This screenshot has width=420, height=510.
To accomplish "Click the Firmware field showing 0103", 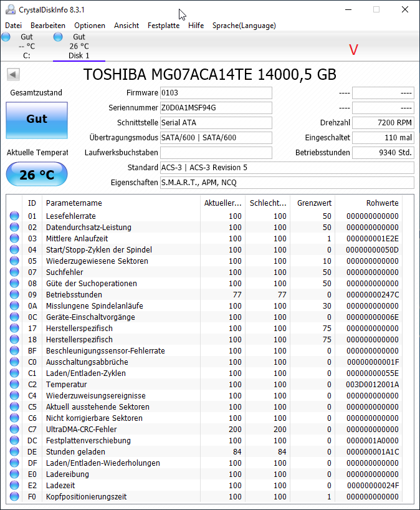I will pos(216,93).
